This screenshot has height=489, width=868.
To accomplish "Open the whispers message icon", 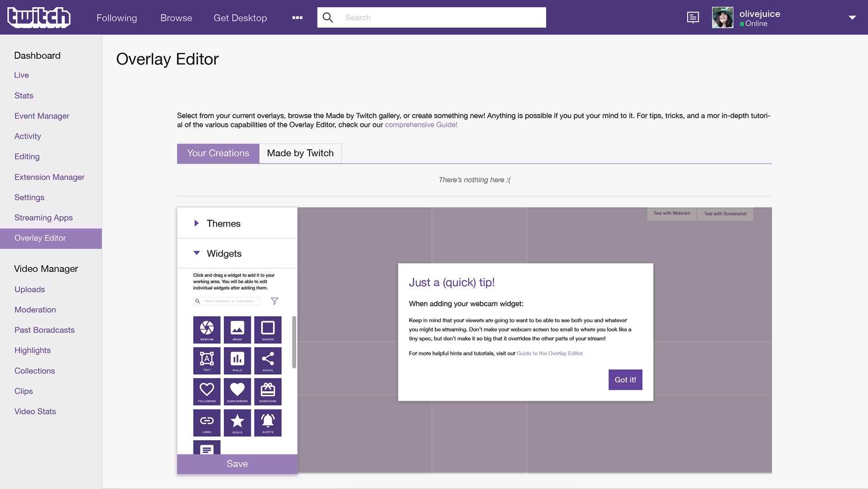I will click(x=693, y=18).
